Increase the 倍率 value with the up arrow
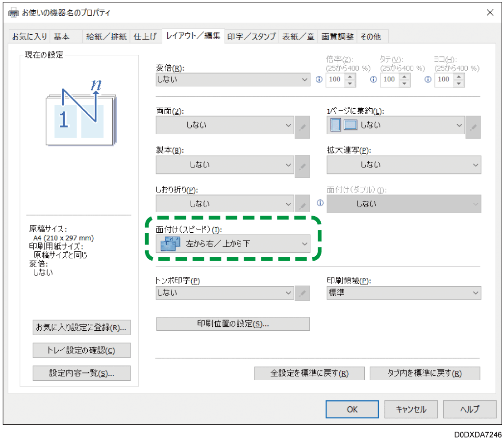The image size is (504, 441). coord(351,76)
